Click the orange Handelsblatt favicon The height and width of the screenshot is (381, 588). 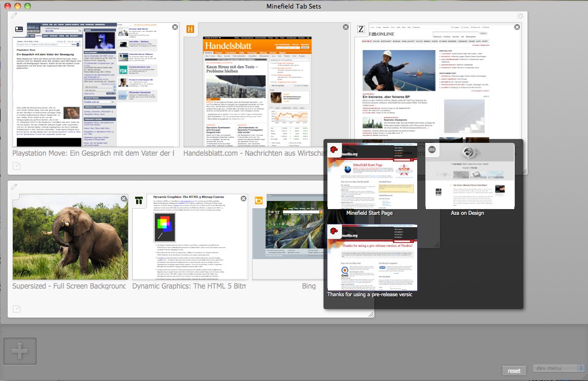pyautogui.click(x=190, y=29)
